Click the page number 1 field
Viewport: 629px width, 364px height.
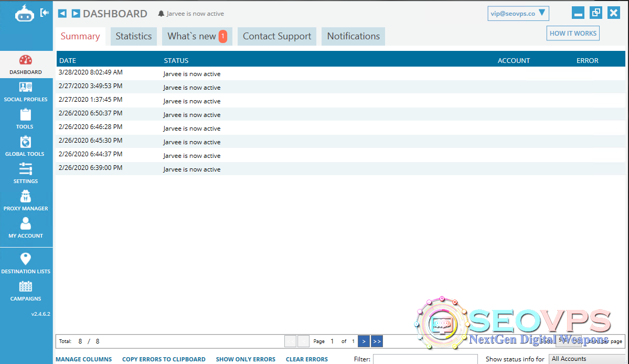click(x=332, y=341)
